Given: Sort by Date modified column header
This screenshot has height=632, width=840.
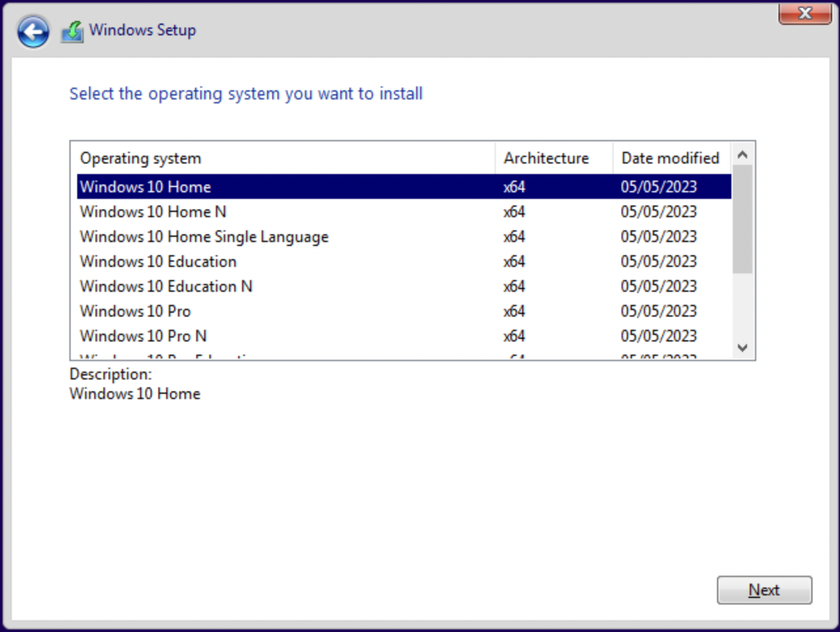Looking at the screenshot, I should tap(671, 158).
